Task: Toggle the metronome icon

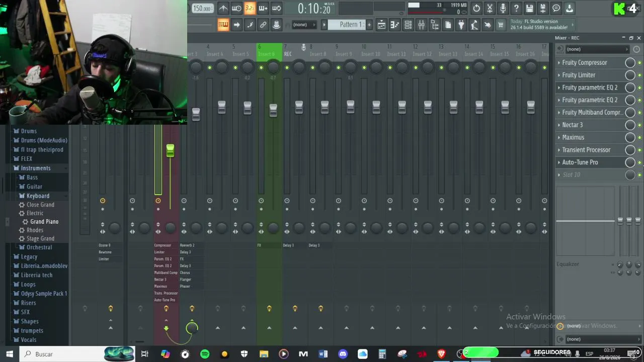Action: 223,8
